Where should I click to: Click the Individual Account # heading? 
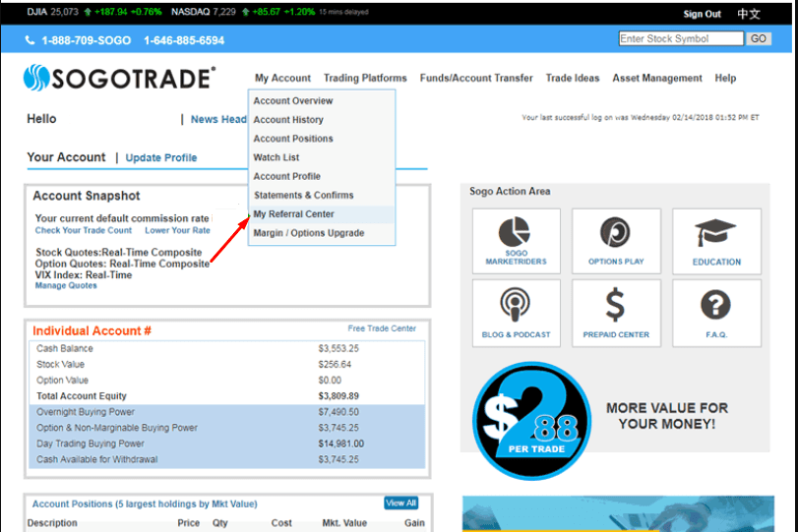92,330
